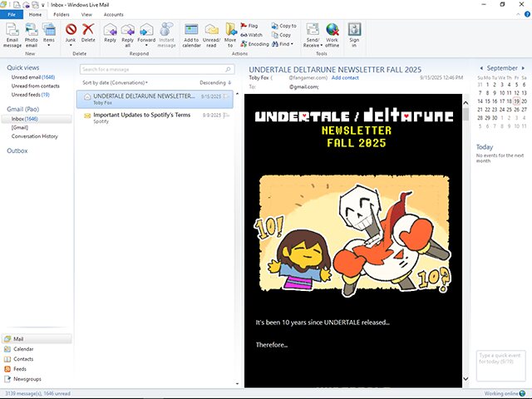
Task: Click Reply all in the ribbon
Action: 127,35
